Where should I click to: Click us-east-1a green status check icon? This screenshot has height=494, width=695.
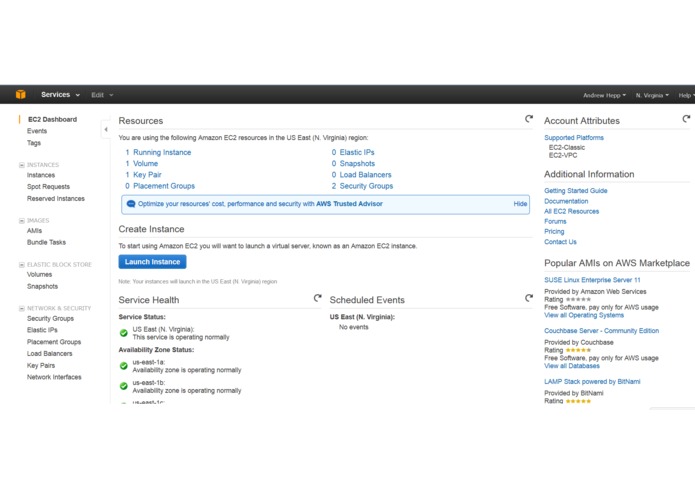[124, 366]
